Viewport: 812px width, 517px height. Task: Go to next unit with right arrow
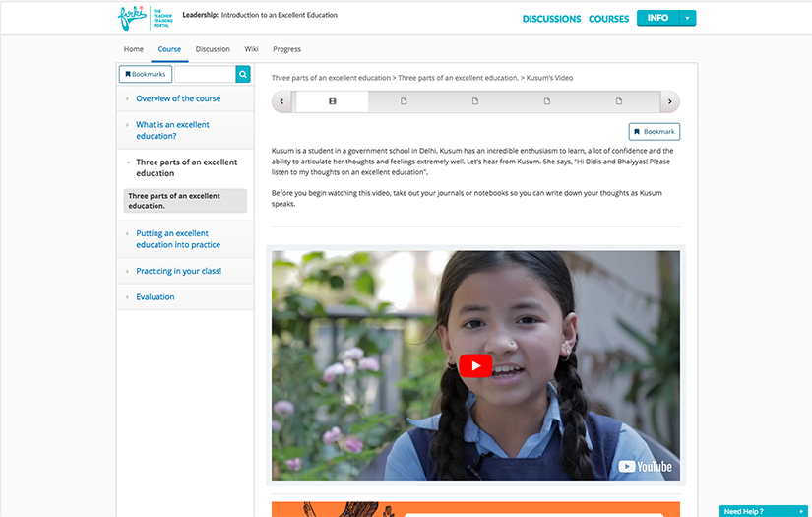[669, 101]
